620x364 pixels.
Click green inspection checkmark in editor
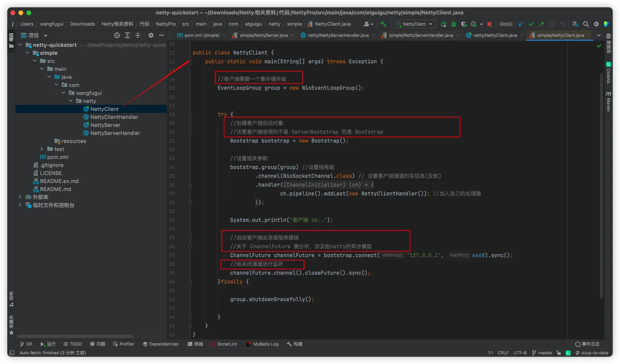[599, 46]
